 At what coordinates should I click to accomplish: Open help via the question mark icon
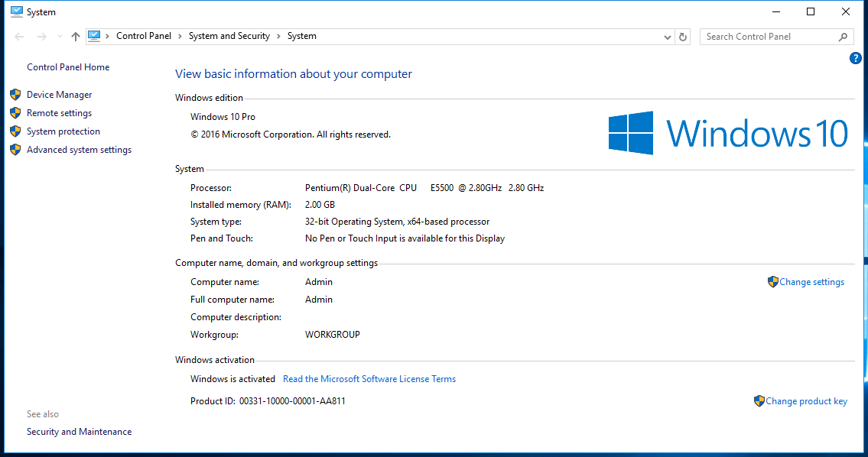coord(855,57)
